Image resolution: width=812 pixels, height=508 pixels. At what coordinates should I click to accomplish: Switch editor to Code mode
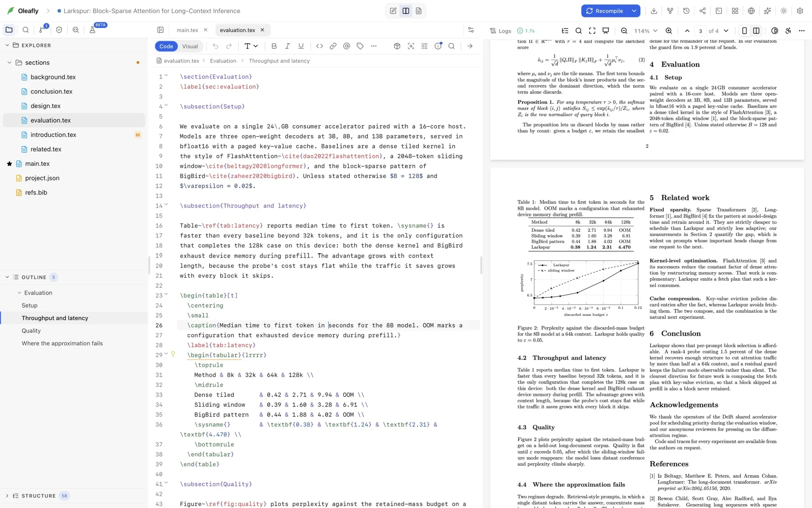coord(166,46)
